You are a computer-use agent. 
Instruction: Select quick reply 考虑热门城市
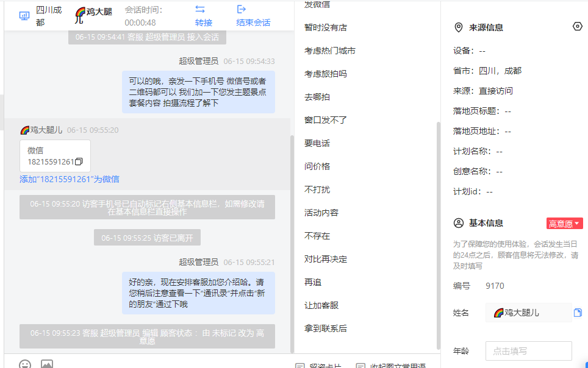click(x=329, y=51)
